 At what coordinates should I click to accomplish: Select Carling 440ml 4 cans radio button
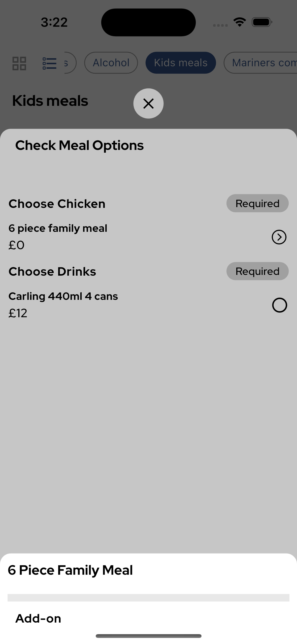279,305
